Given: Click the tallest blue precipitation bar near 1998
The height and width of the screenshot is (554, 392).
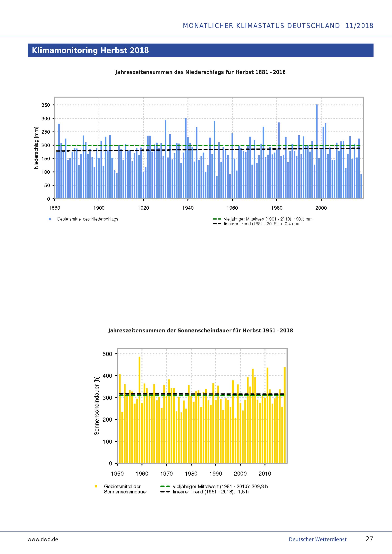Looking at the screenshot, I should 317,152.
